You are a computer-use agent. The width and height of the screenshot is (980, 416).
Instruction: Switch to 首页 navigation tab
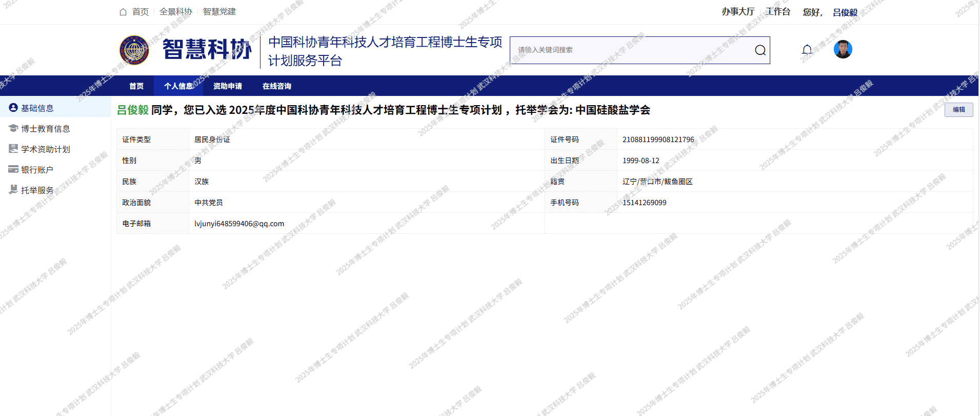pyautogui.click(x=136, y=86)
